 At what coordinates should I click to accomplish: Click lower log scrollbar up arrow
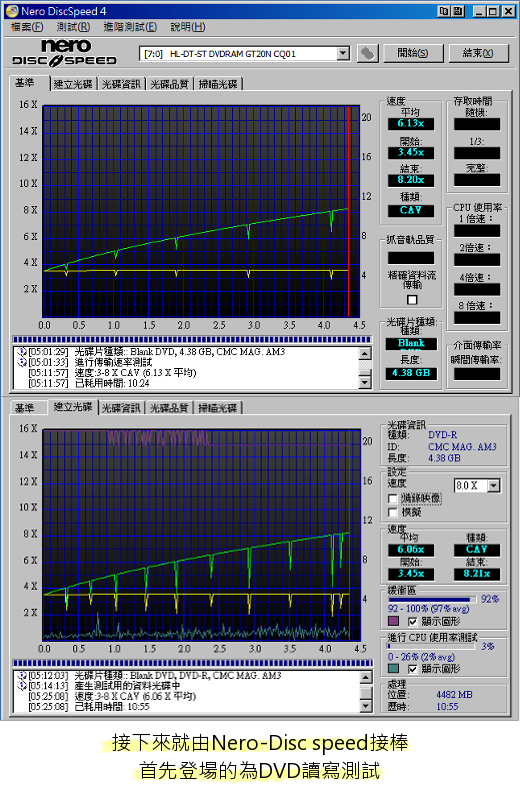[365, 678]
